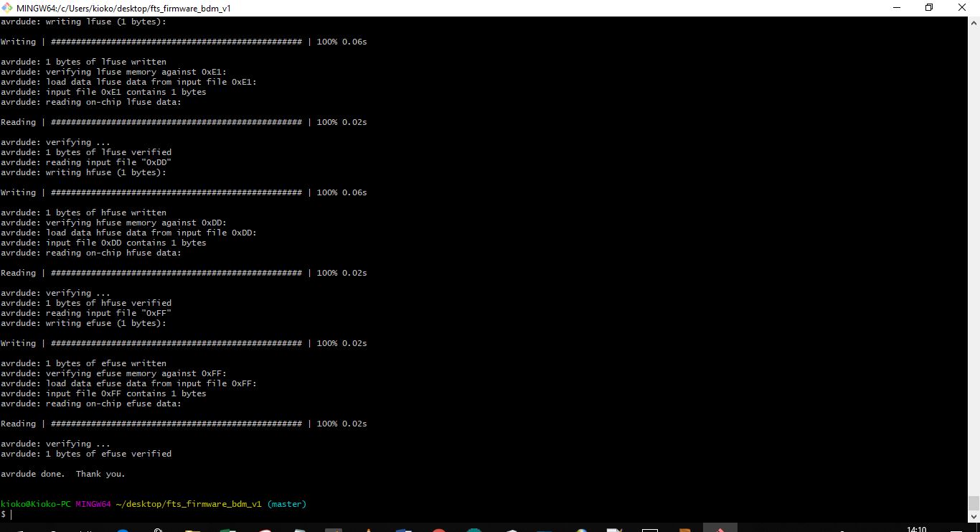Minimize the MINGW64 terminal window
Screen dimensions: 980x532
click(896, 8)
